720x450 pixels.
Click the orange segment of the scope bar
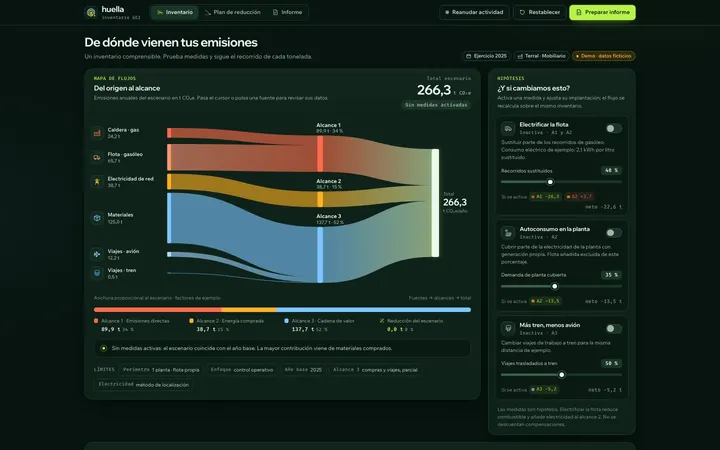coord(249,310)
